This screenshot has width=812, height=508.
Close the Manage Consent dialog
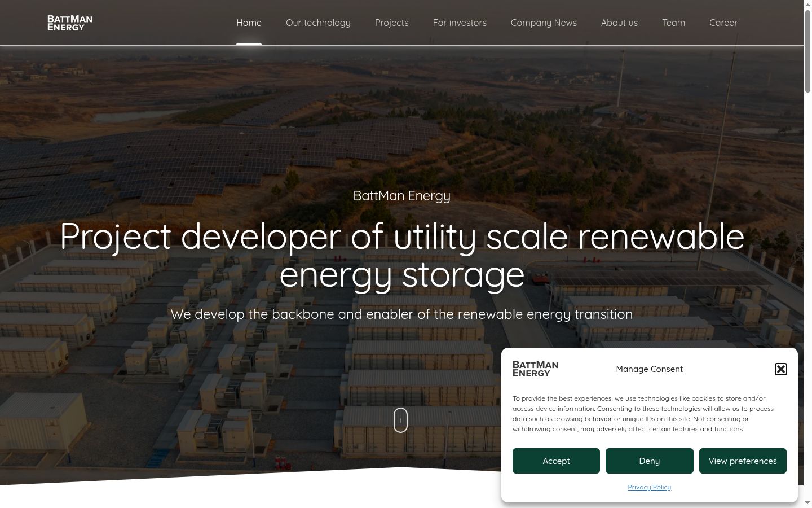coord(781,369)
